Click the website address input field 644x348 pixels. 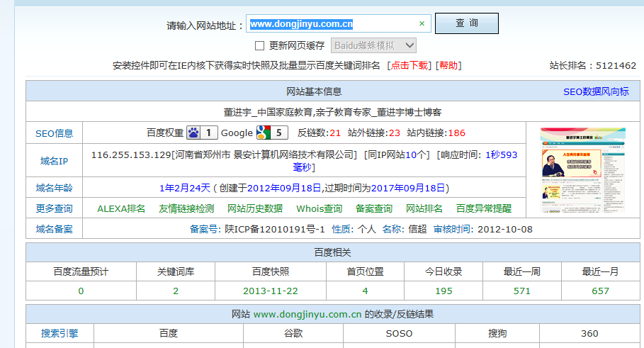pos(339,24)
